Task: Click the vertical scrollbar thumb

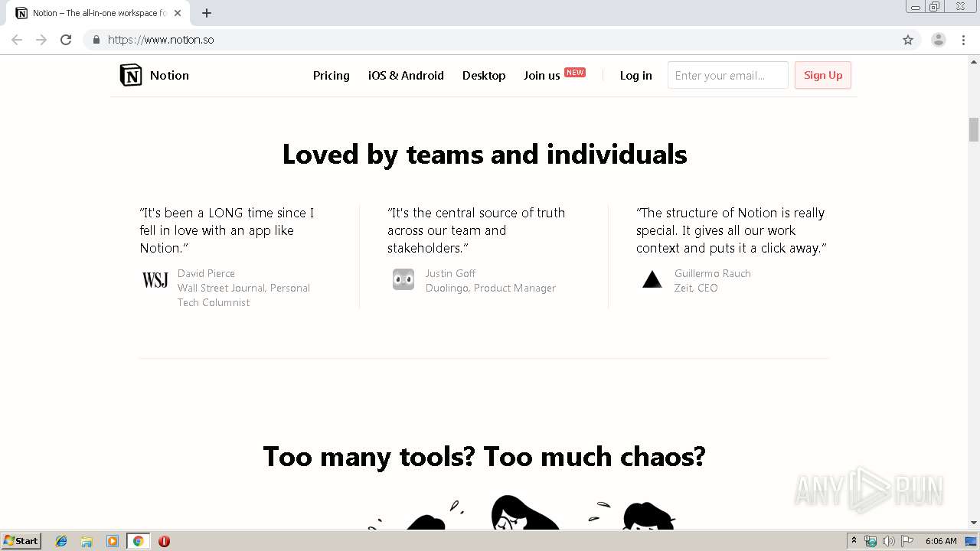Action: click(x=974, y=129)
